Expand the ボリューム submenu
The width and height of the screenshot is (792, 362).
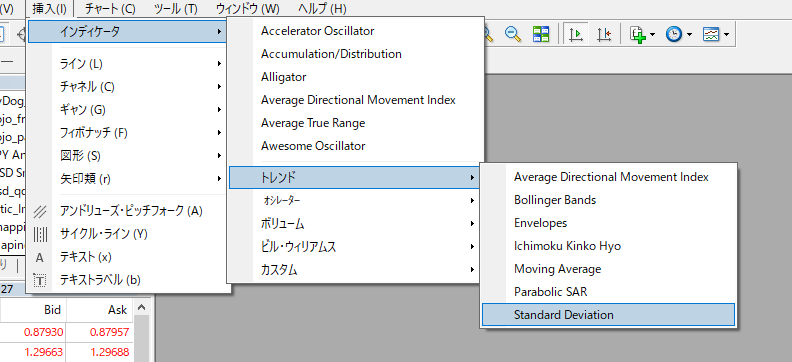click(355, 224)
